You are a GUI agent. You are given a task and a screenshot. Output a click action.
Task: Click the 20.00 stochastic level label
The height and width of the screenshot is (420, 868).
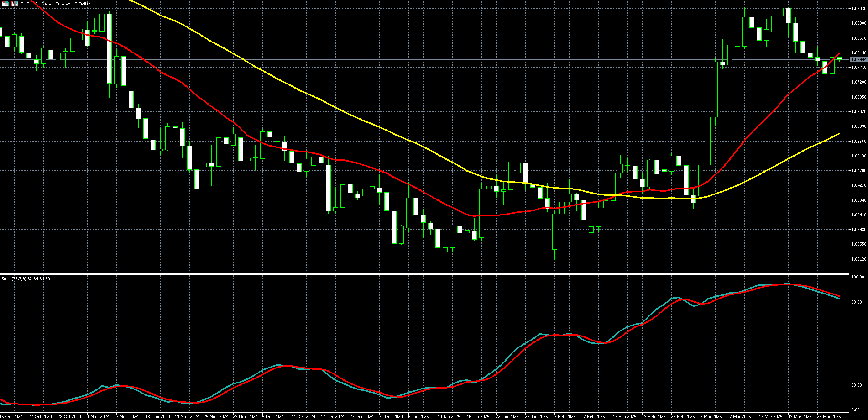point(857,385)
